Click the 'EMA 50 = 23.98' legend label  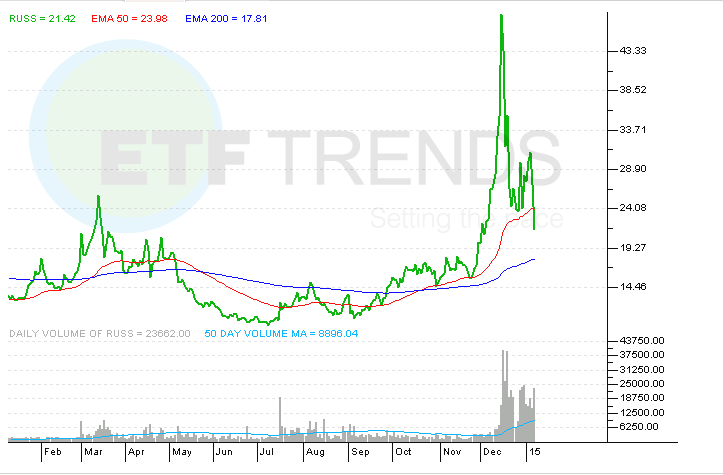(129, 18)
